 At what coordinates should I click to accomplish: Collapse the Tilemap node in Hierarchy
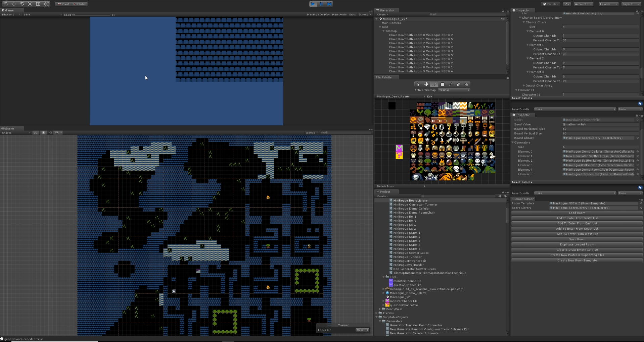pyautogui.click(x=383, y=31)
